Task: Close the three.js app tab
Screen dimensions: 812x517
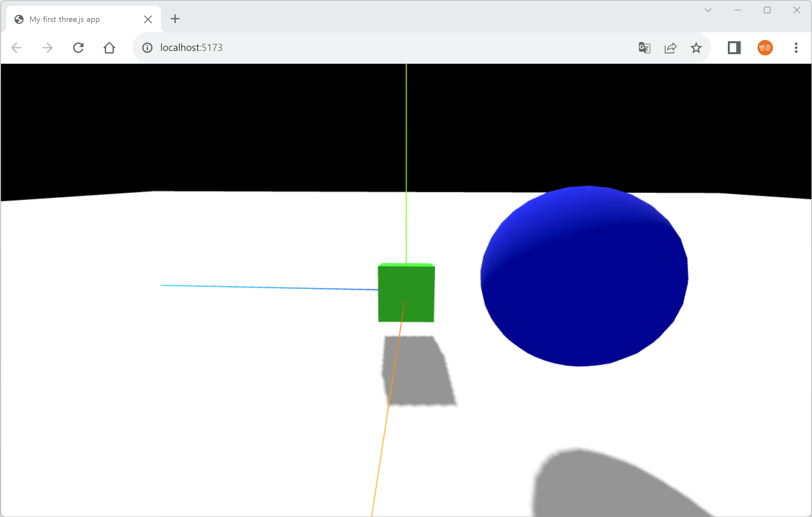Action: point(148,19)
